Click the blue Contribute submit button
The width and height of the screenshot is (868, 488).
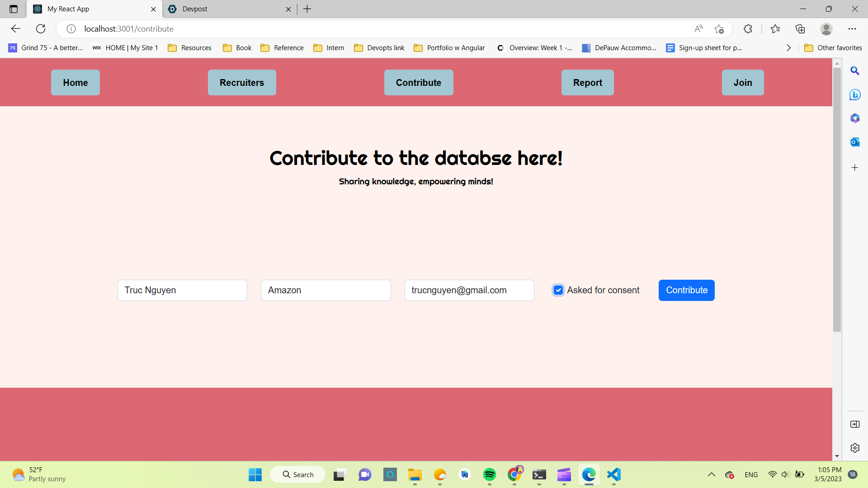(x=686, y=290)
